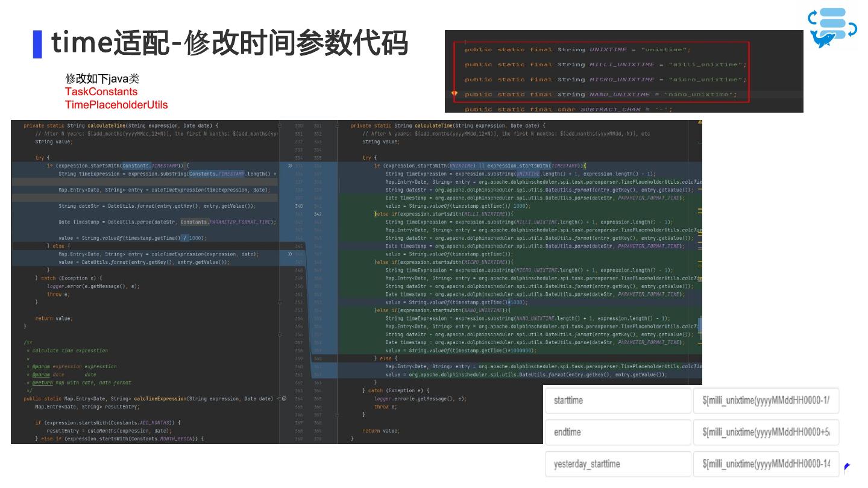This screenshot has height=488, width=868.
Task: Click the 'else if(expression.startsWith(NANO_UNIXTIME))' line
Action: [x=443, y=310]
